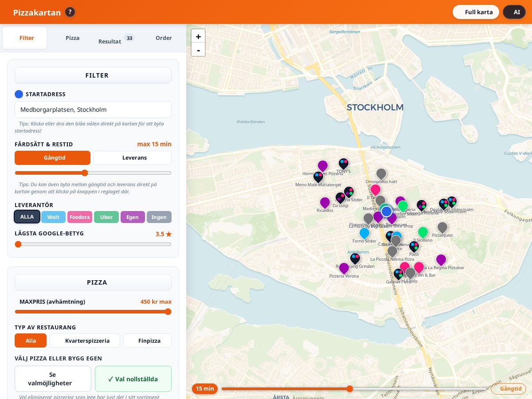The height and width of the screenshot is (399, 532).
Task: Click the max travel time slider handle
Action: point(85,173)
